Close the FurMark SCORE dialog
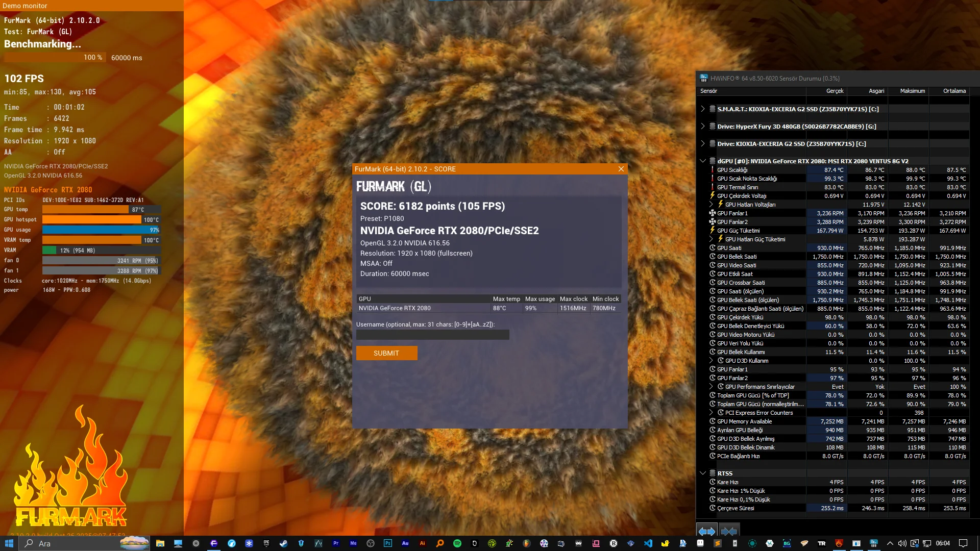The height and width of the screenshot is (551, 980). [x=621, y=169]
